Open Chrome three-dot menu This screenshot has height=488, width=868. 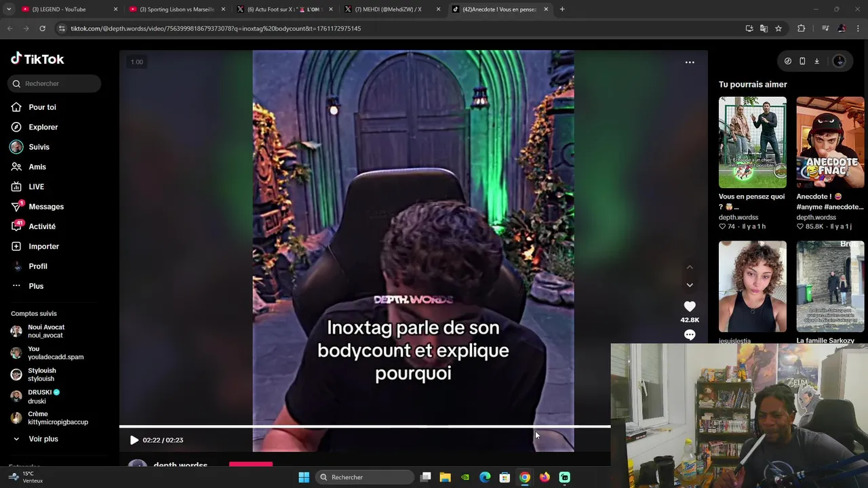click(858, 28)
